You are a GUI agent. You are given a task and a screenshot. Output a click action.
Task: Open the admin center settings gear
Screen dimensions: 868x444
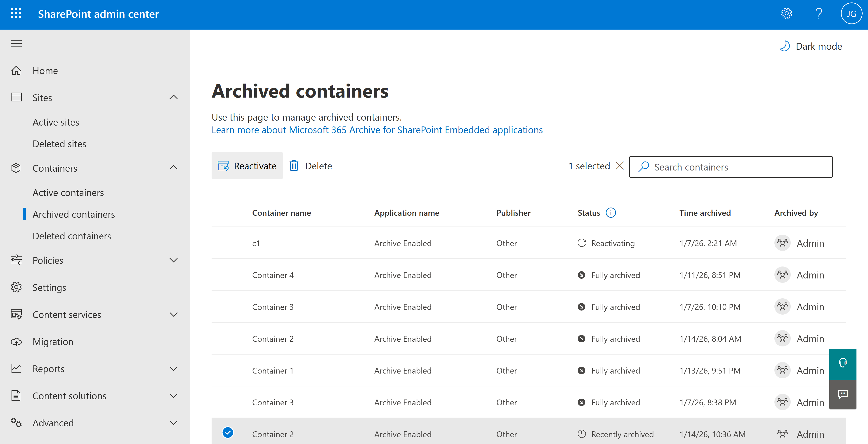(x=786, y=14)
